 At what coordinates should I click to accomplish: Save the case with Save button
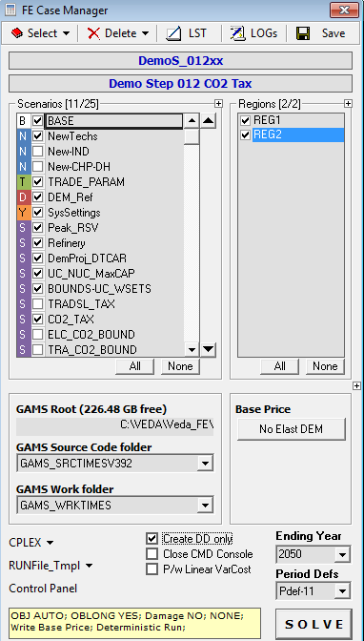(x=321, y=33)
